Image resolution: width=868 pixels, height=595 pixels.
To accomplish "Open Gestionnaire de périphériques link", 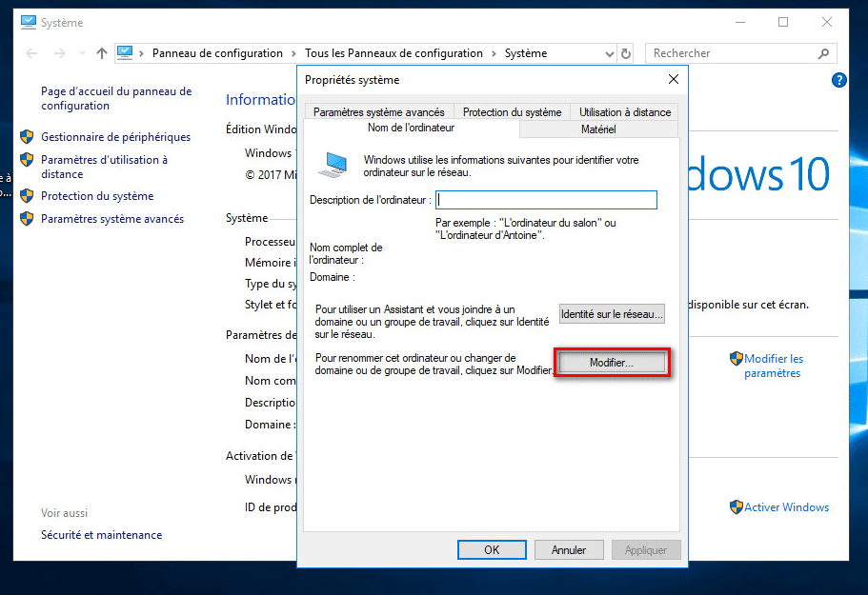I will point(115,136).
